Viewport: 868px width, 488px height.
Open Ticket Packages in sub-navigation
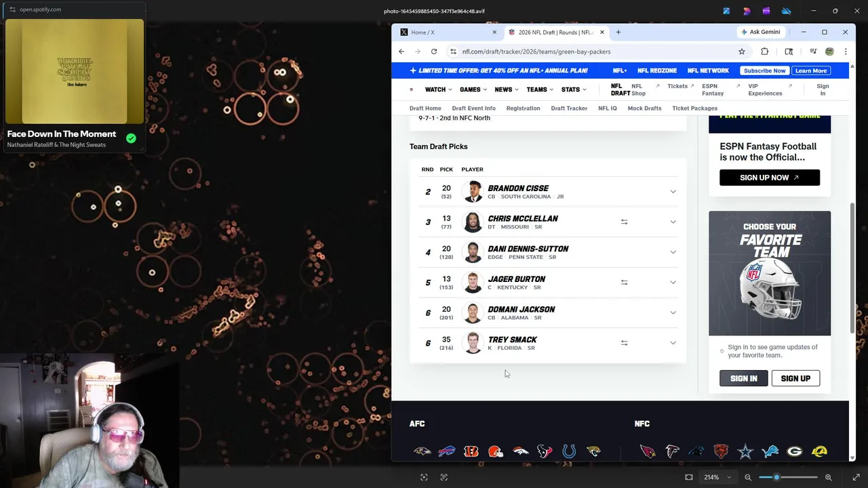694,108
